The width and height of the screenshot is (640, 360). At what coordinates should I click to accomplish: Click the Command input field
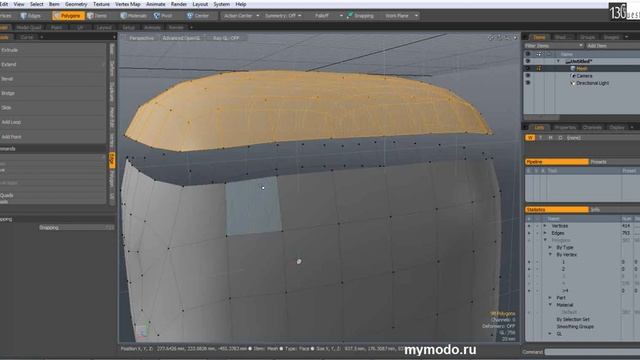tap(592, 352)
